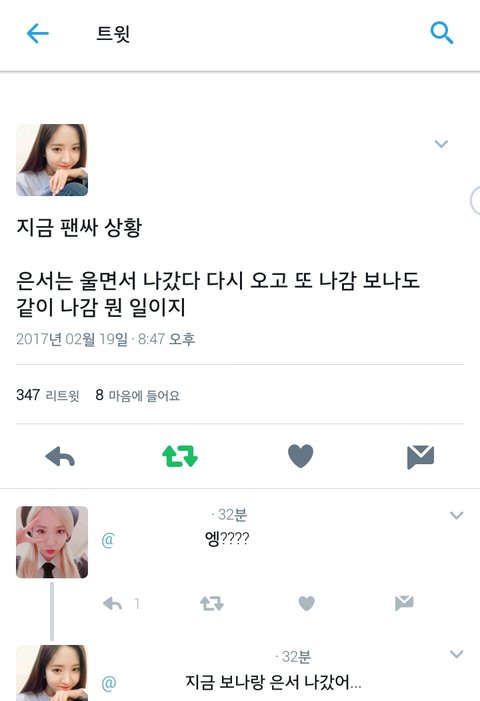This screenshot has height=701, width=480.
Task: Open chevron menu on 엥???? reply
Action: click(x=456, y=515)
